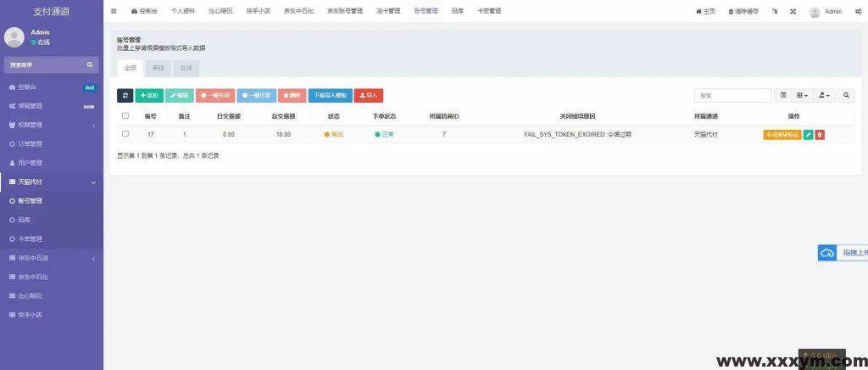The height and width of the screenshot is (370, 868).
Task: Click the red trash delete icon in row 17
Action: tap(820, 134)
